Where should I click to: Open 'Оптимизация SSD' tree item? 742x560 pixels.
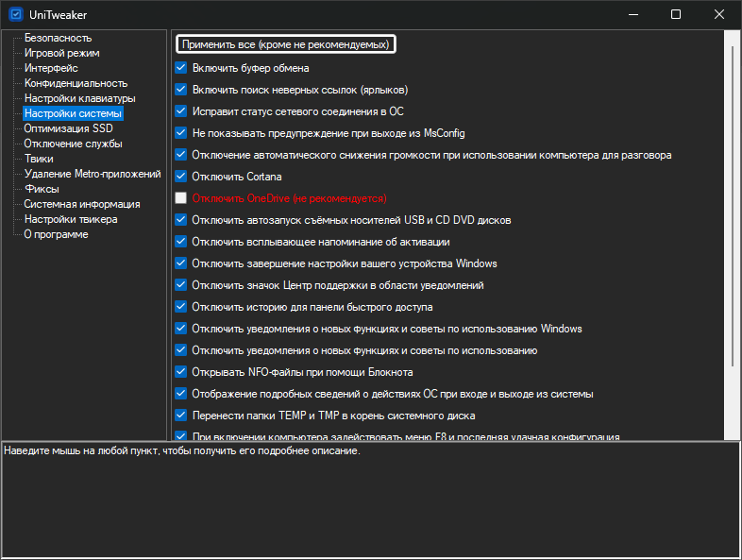click(68, 128)
